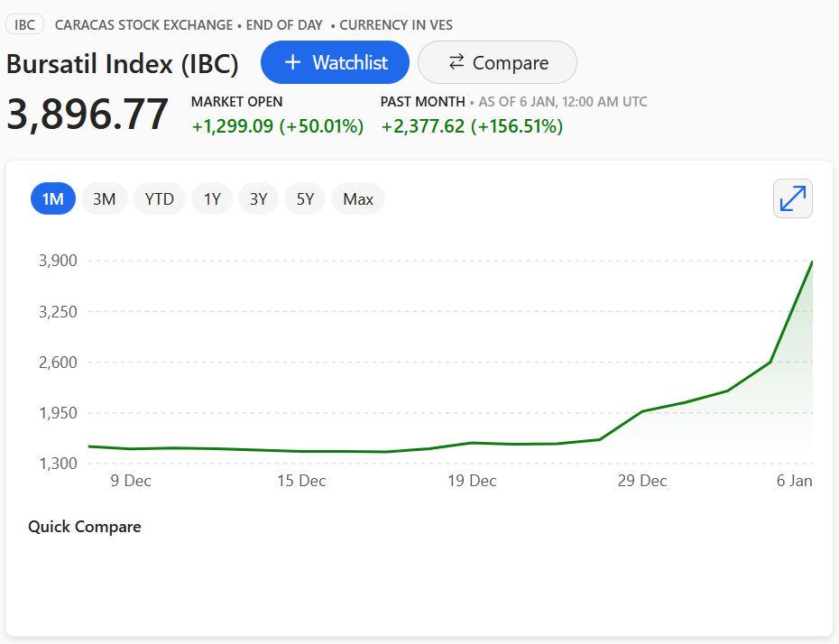Click the chart line peak at 6 Jan
The height and width of the screenshot is (644, 839).
point(811,262)
